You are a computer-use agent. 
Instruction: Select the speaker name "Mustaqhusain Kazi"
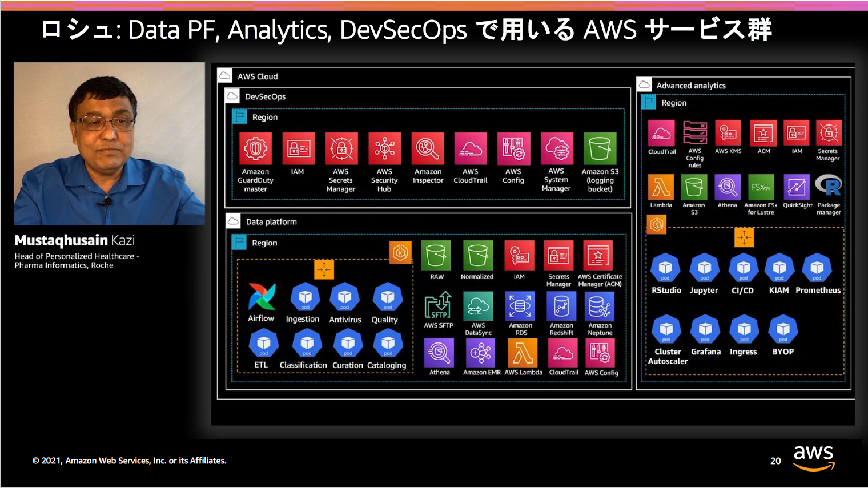(75, 240)
